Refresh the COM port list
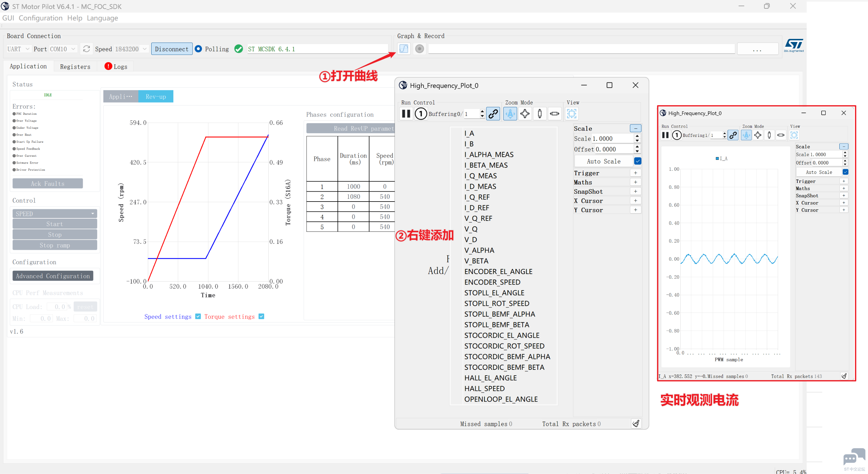The width and height of the screenshot is (868, 474). (87, 49)
